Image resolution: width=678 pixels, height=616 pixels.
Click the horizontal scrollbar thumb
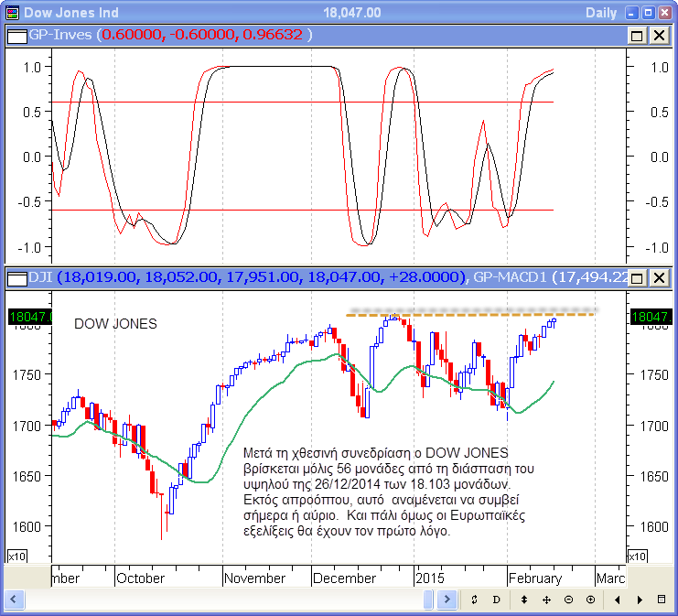(x=428, y=600)
